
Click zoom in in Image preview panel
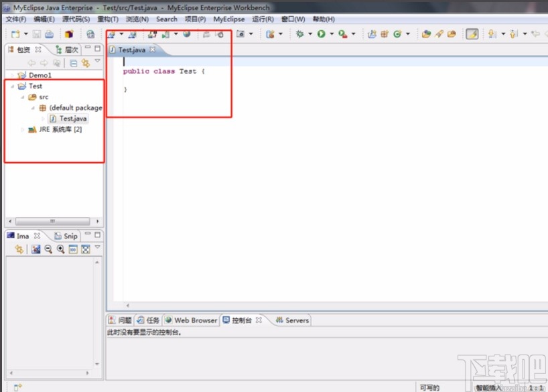click(x=61, y=249)
